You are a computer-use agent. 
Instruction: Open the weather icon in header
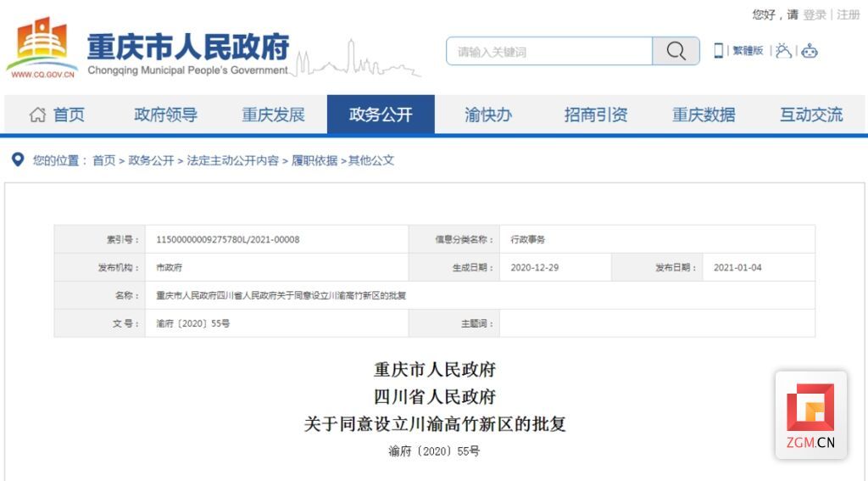[783, 51]
